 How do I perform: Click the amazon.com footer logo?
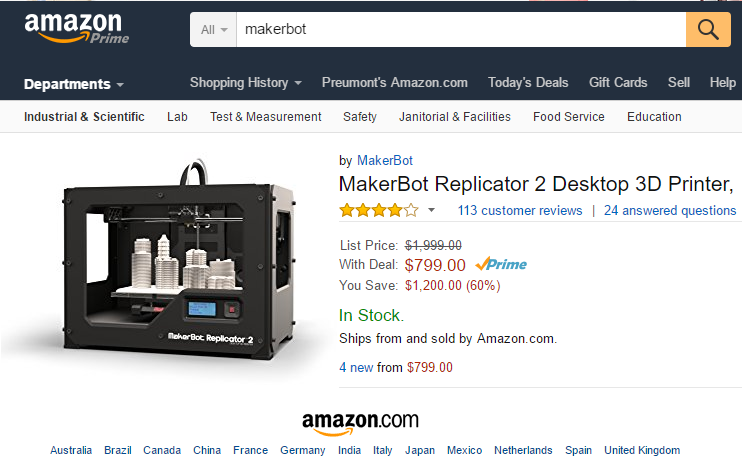click(x=361, y=422)
